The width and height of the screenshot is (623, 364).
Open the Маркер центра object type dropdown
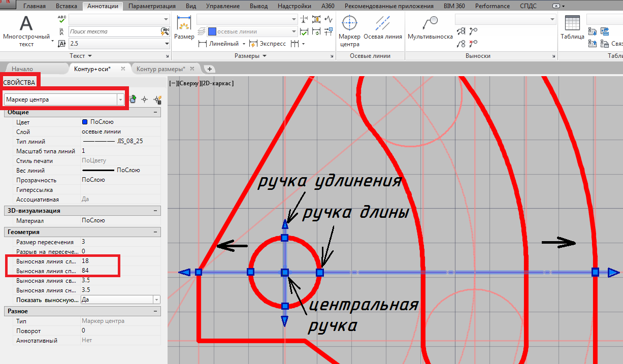121,100
